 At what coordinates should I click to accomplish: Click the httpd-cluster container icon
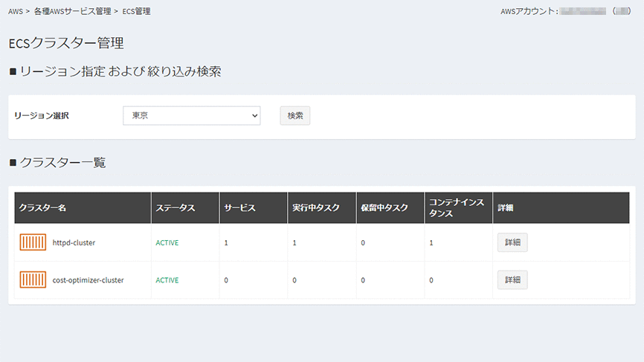[33, 242]
